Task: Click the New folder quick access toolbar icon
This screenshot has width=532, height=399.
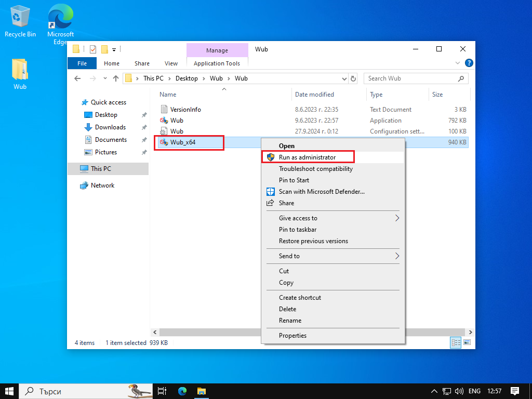Action: (104, 49)
